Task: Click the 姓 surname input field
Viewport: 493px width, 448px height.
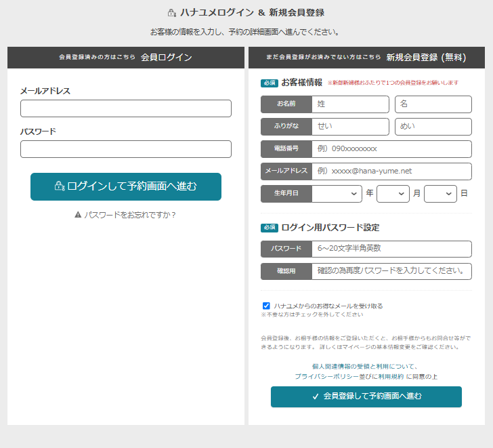Action: click(350, 104)
